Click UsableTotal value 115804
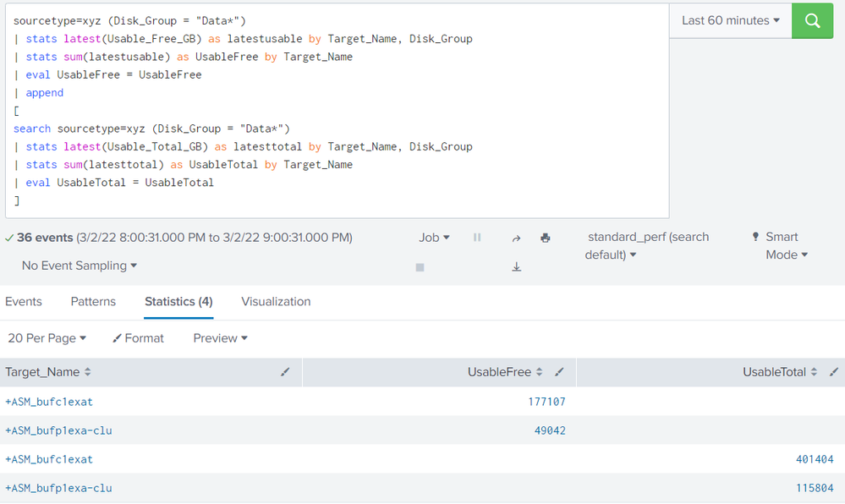845x504 pixels. [815, 488]
